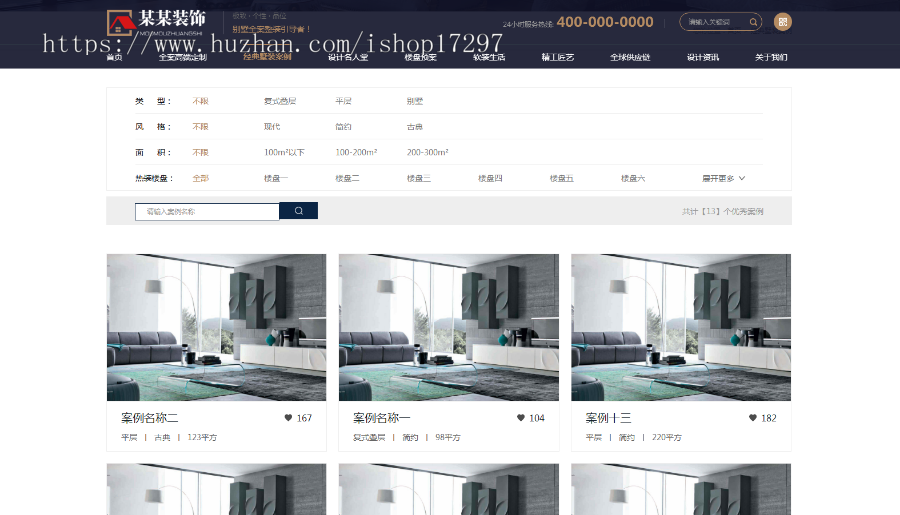Screen dimensions: 900x515
Task: Focus the case name search field
Action: click(207, 211)
